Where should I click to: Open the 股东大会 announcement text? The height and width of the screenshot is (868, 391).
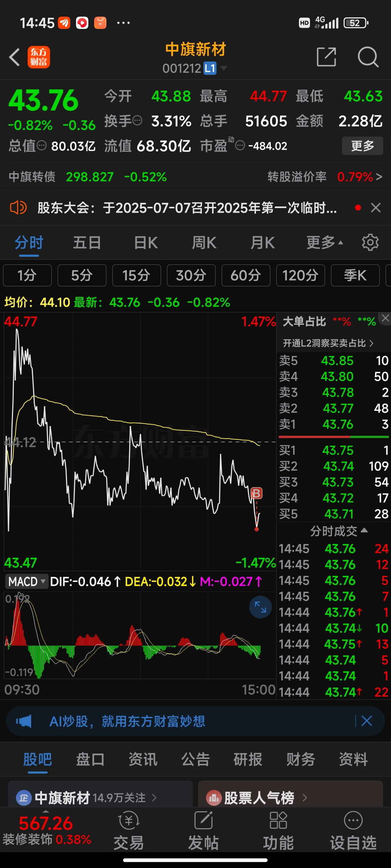[187, 208]
